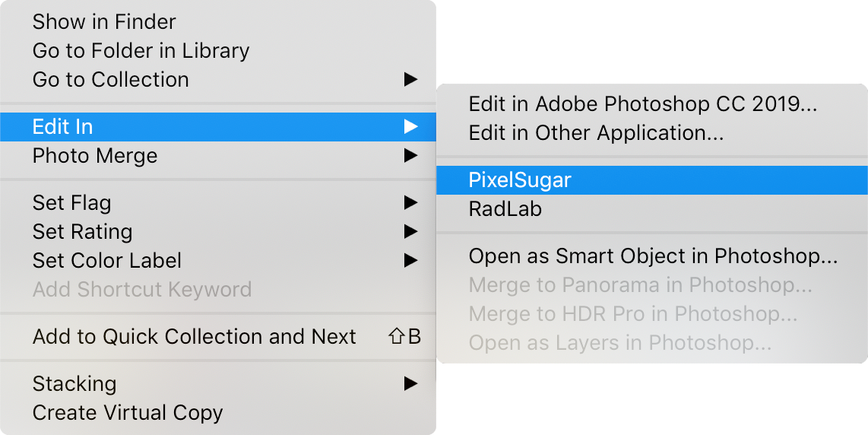Click Merge to HDR Pro in Photoshop
Viewport: 868px width, 435px height.
[632, 313]
